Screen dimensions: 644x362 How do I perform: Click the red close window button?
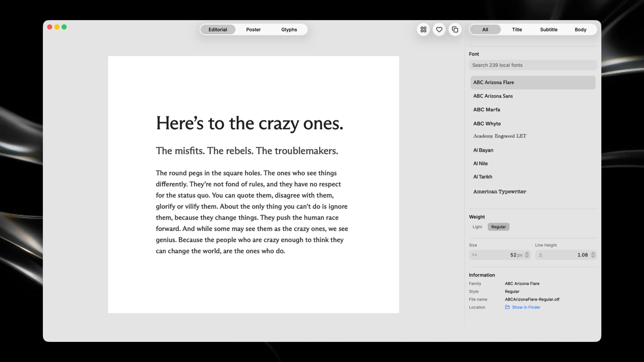[50, 27]
